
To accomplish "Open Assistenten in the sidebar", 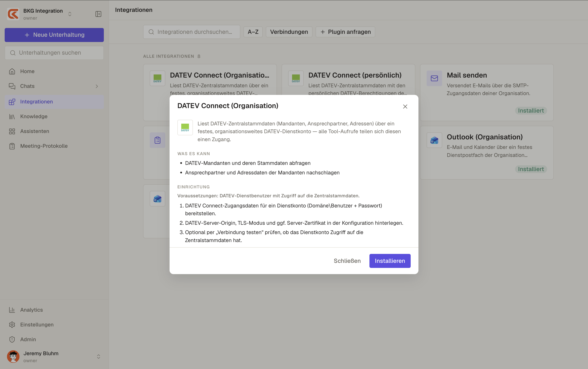I will [54, 131].
